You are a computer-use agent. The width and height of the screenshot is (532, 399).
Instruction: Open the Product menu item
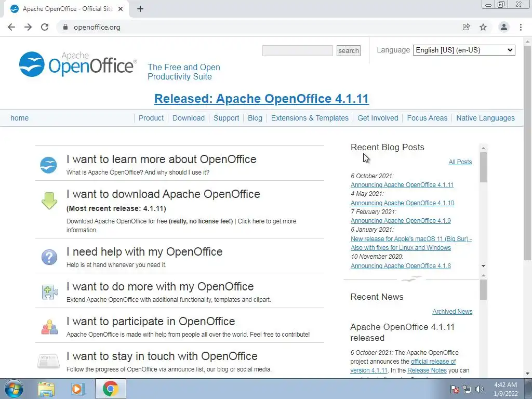point(151,118)
